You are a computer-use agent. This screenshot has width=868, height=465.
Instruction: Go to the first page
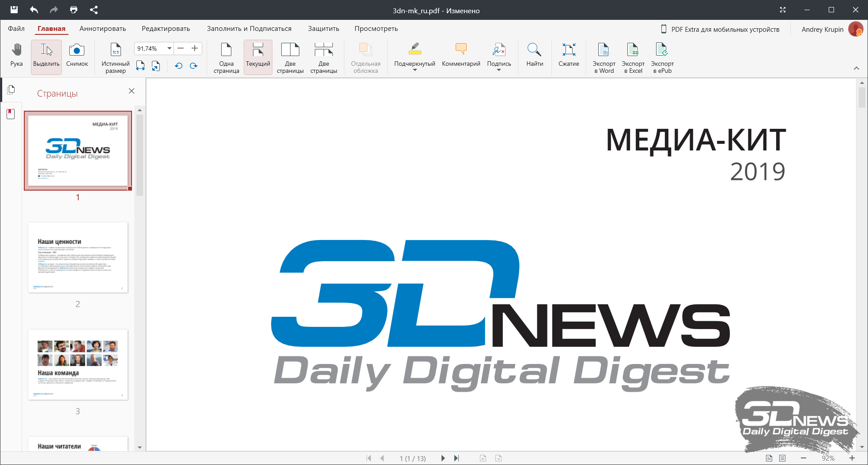pos(369,458)
